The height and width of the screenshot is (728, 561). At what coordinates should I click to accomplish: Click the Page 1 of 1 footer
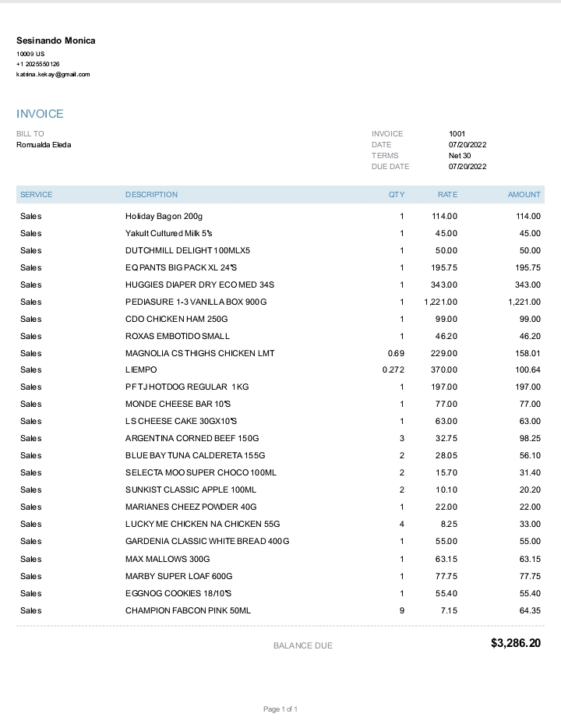point(280,709)
